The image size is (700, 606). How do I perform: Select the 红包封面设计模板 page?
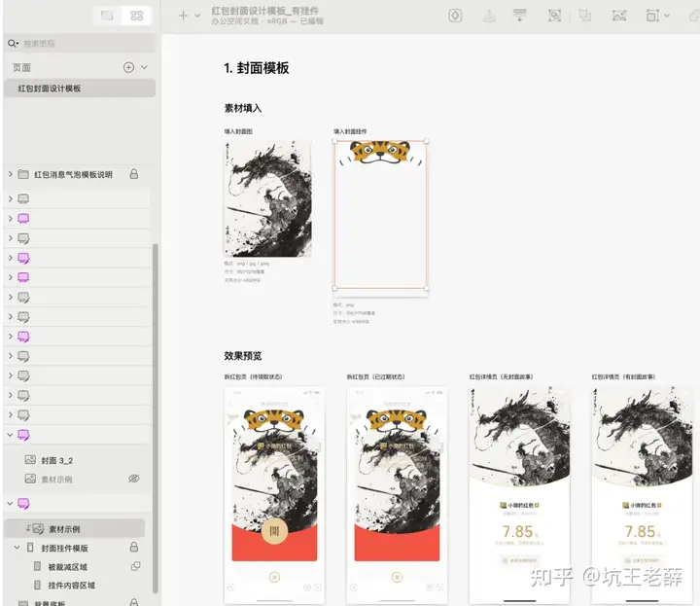(80, 89)
